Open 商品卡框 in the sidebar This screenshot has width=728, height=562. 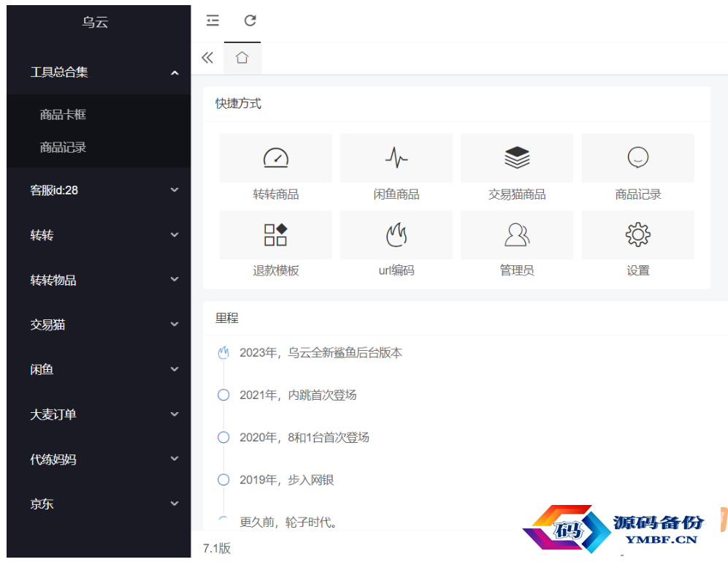point(63,114)
